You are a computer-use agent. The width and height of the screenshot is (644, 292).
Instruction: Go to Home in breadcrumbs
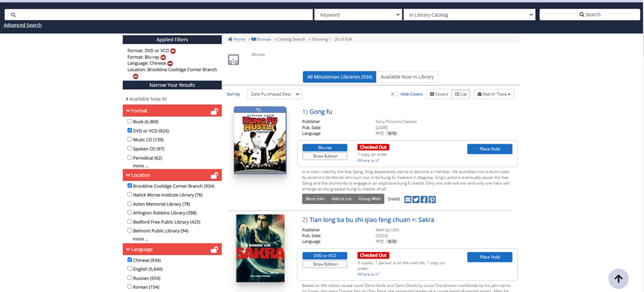[236, 39]
